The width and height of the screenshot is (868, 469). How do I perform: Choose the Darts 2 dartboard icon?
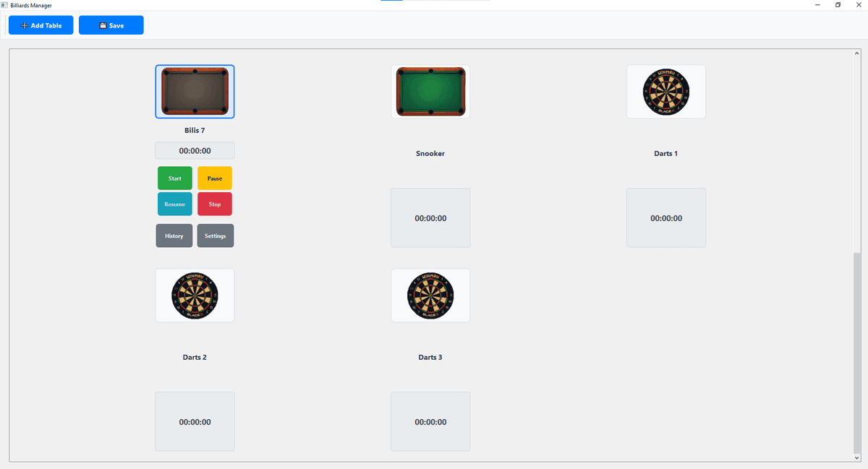(x=195, y=296)
